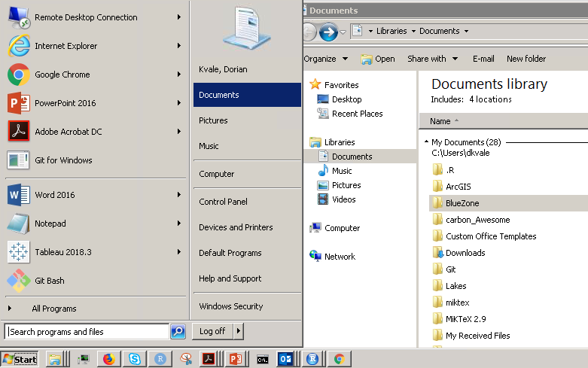Open Snipping Tool from the taskbar
588x368 pixels.
click(x=186, y=359)
